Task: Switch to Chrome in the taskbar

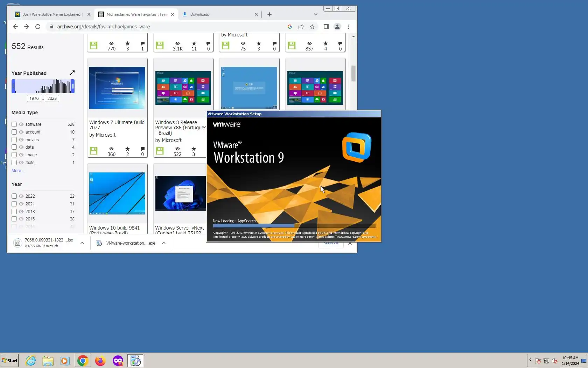Action: 83,361
